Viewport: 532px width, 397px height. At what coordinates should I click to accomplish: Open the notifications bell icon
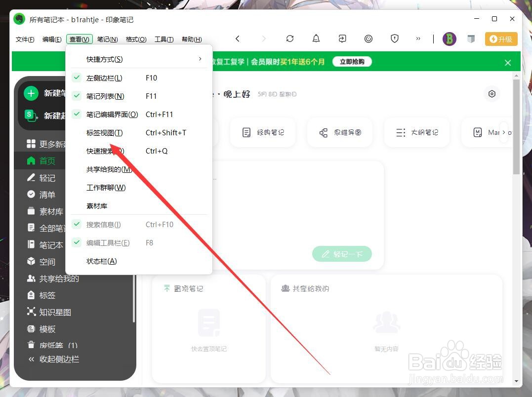(316, 39)
